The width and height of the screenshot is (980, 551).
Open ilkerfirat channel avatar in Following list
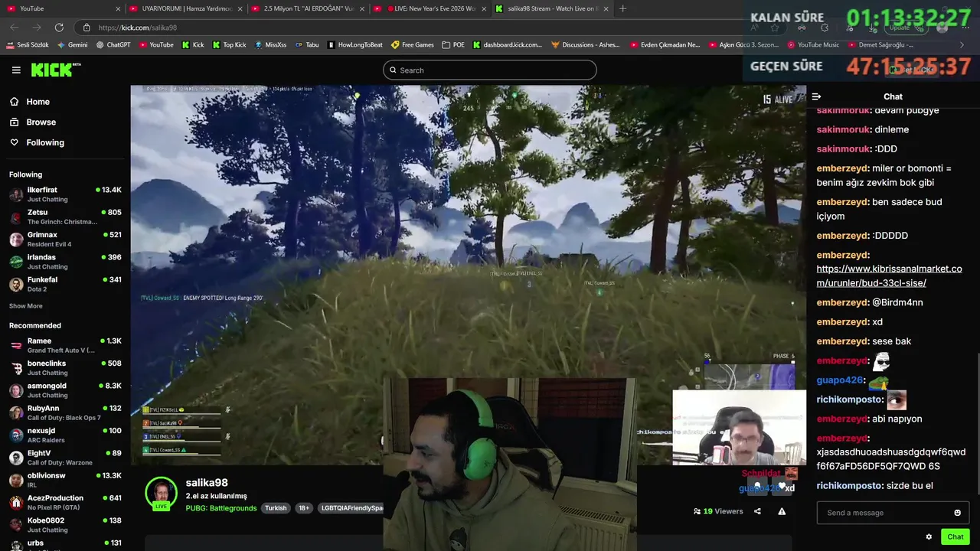tap(16, 194)
